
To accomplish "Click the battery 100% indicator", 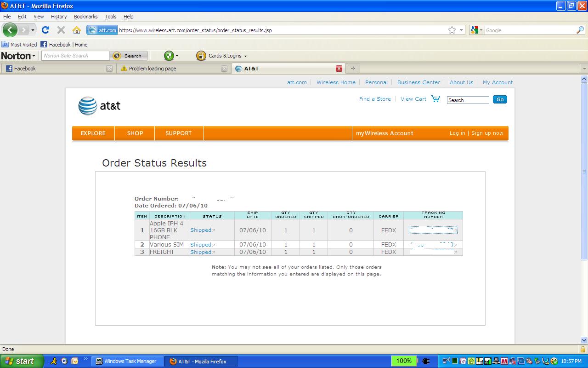I will coord(404,361).
